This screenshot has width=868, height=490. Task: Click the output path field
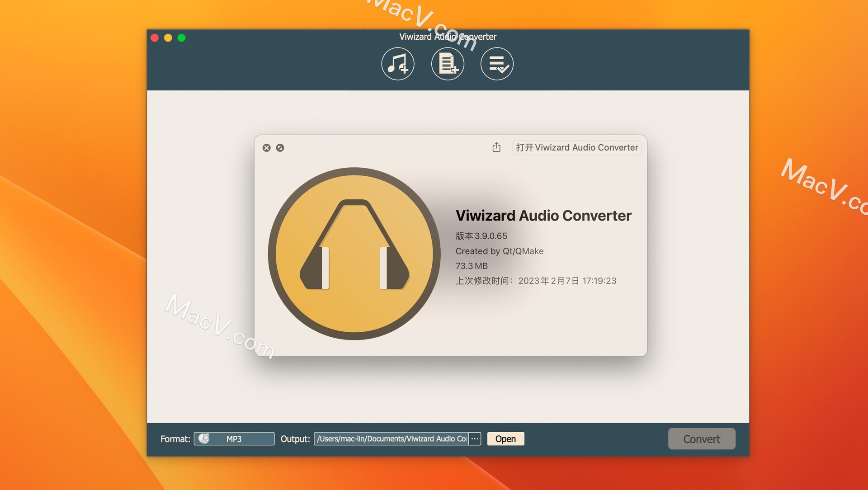point(392,439)
